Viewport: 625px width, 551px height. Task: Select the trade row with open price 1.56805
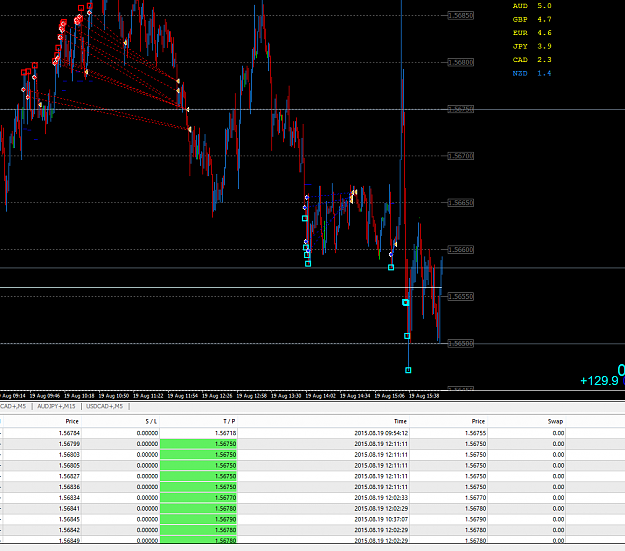pyautogui.click(x=312, y=465)
